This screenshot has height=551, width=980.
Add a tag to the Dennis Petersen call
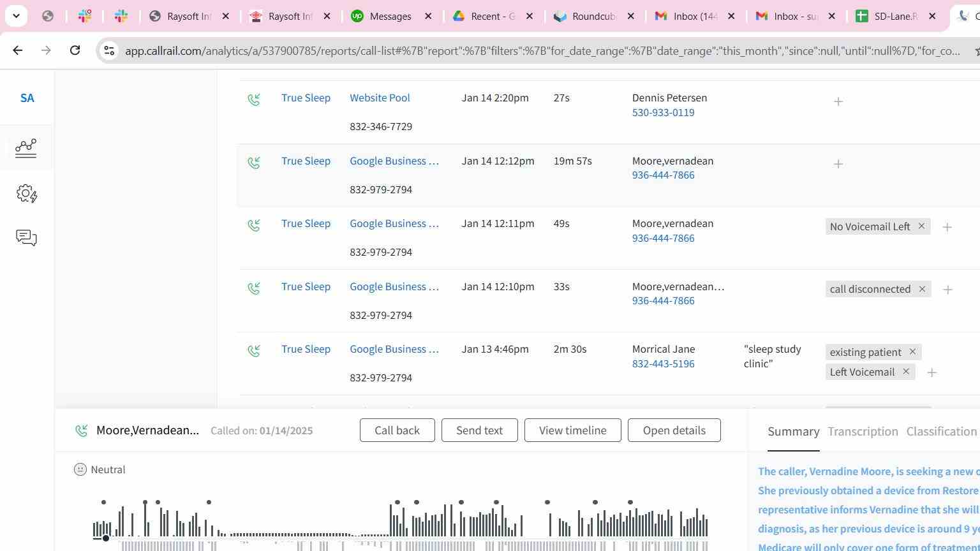point(838,101)
